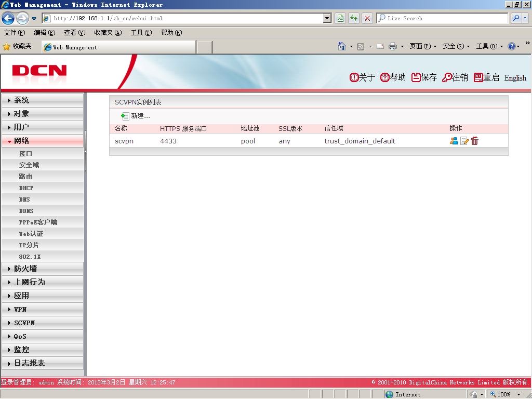Screen dimensions: 532x399
Task: Expand the 防火墙 sidebar section
Action: (x=43, y=269)
